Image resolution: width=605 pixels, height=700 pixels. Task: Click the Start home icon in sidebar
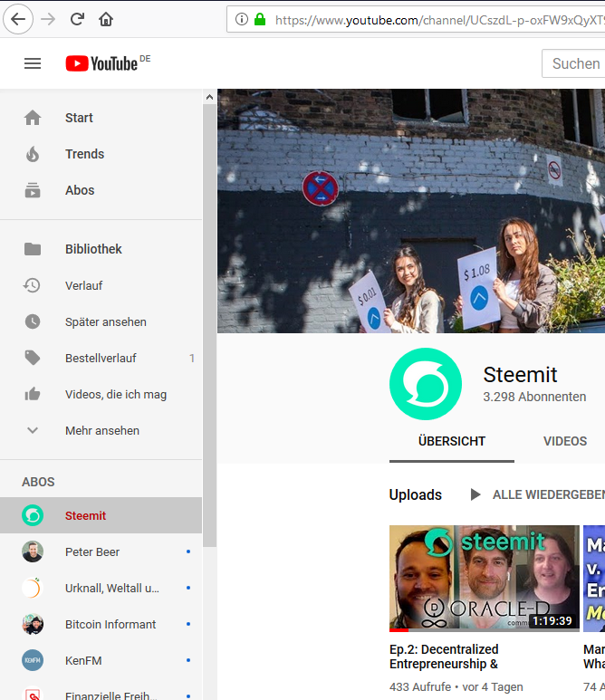(33, 118)
